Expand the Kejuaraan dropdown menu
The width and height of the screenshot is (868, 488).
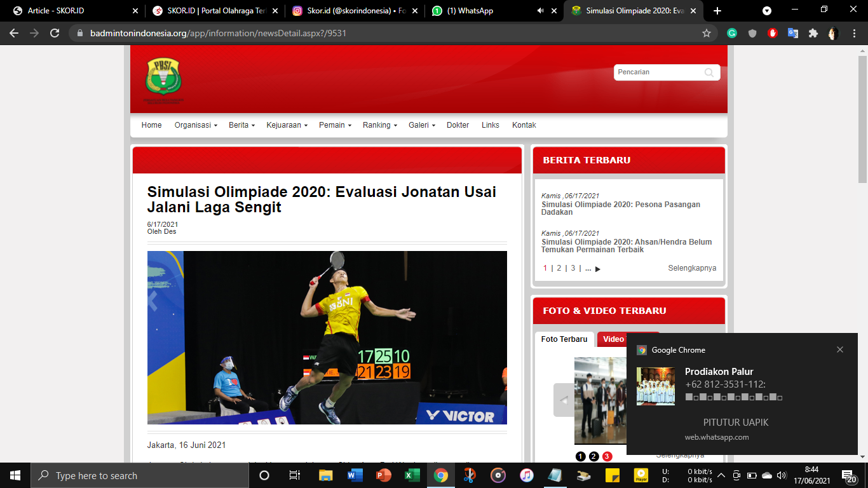(287, 125)
